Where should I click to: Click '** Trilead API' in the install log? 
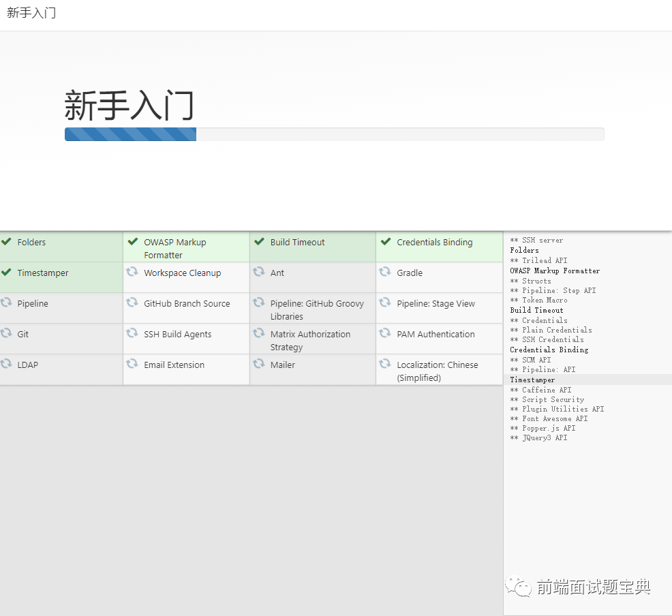tap(538, 260)
